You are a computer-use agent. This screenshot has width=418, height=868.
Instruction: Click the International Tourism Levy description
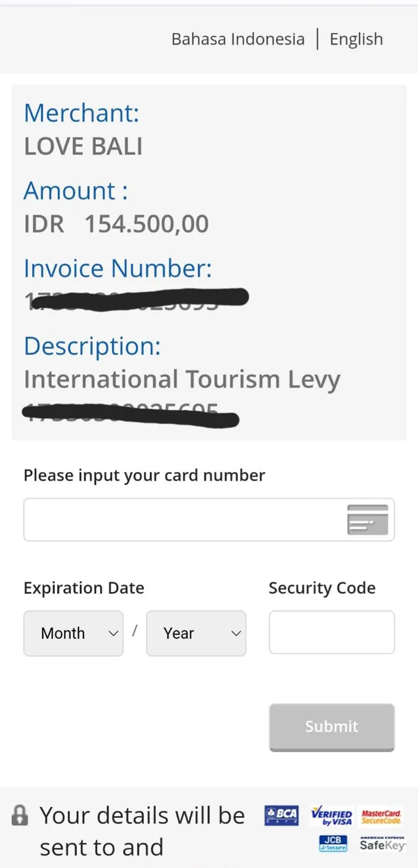(182, 380)
